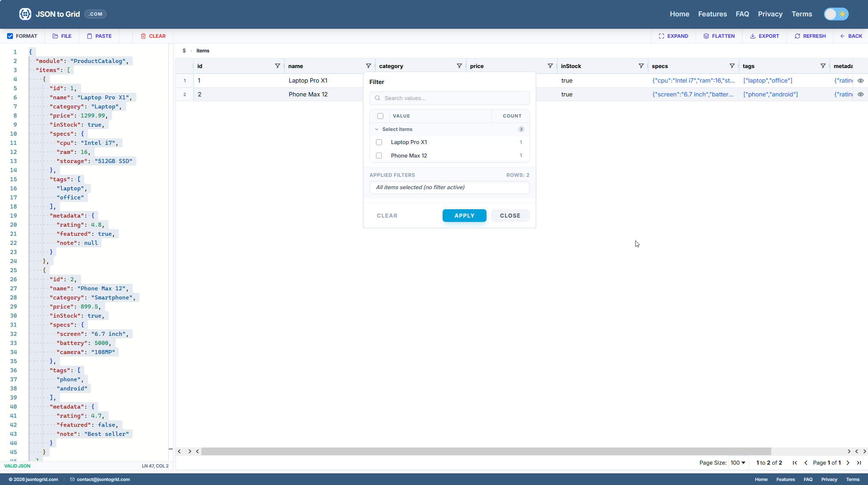Image resolution: width=868 pixels, height=485 pixels.
Task: Click Laptop Pro X1 name cell in grid
Action: (308, 80)
